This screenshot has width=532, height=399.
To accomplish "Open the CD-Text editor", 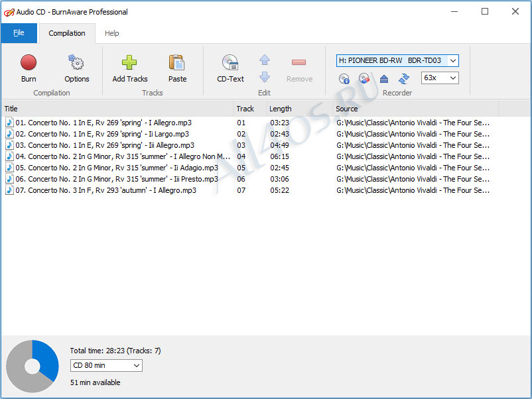I will point(230,68).
